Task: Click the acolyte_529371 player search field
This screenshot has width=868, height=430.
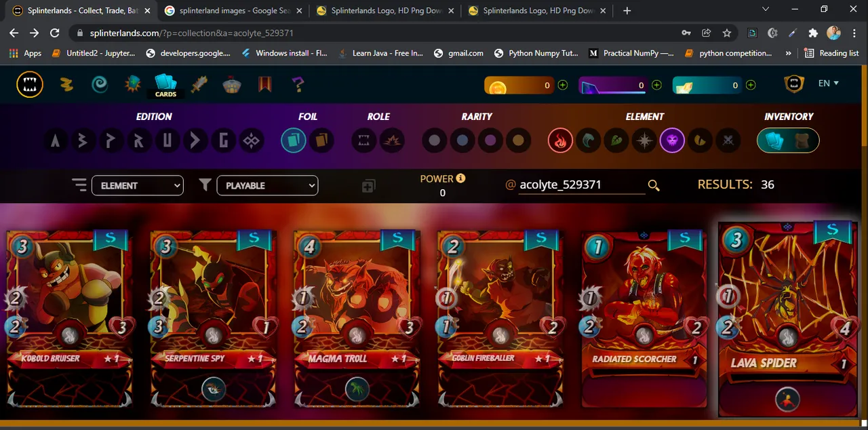Action: (582, 184)
